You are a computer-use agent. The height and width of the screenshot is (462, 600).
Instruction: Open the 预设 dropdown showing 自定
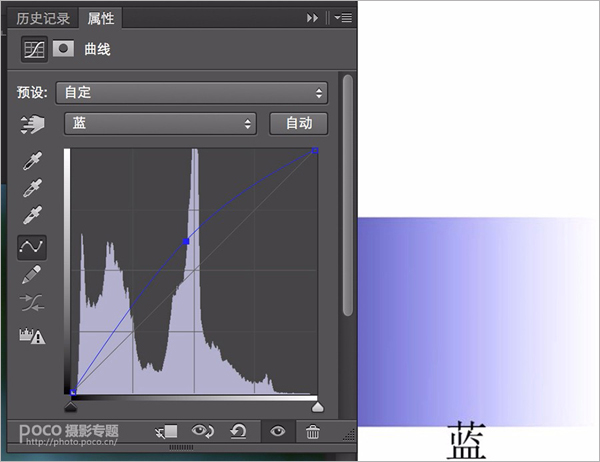pyautogui.click(x=192, y=93)
